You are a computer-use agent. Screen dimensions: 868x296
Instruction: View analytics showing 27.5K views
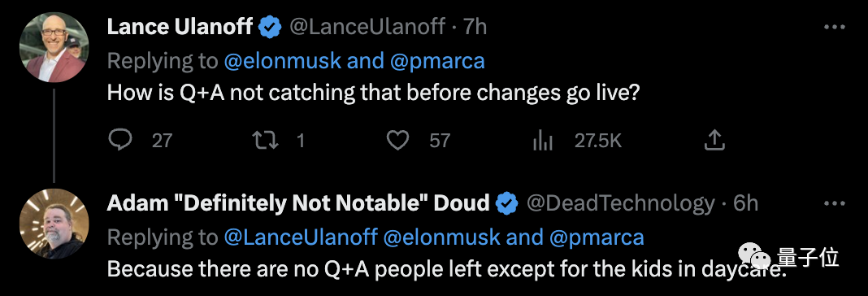543,141
